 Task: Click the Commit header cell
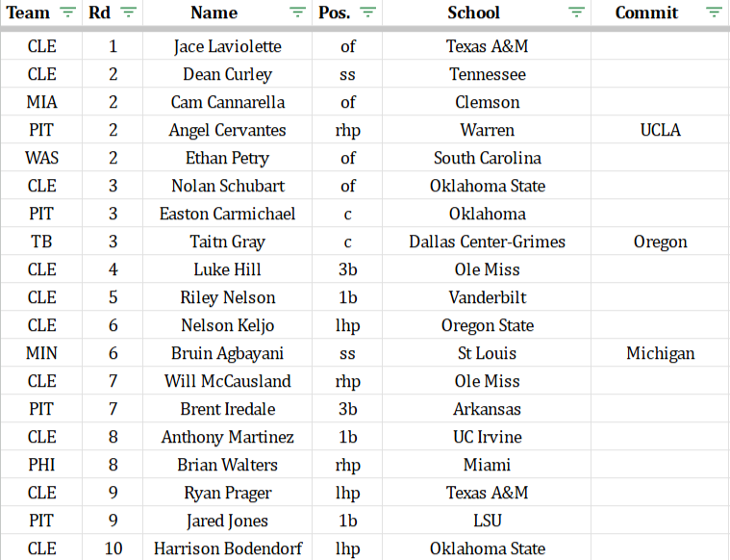660,13
